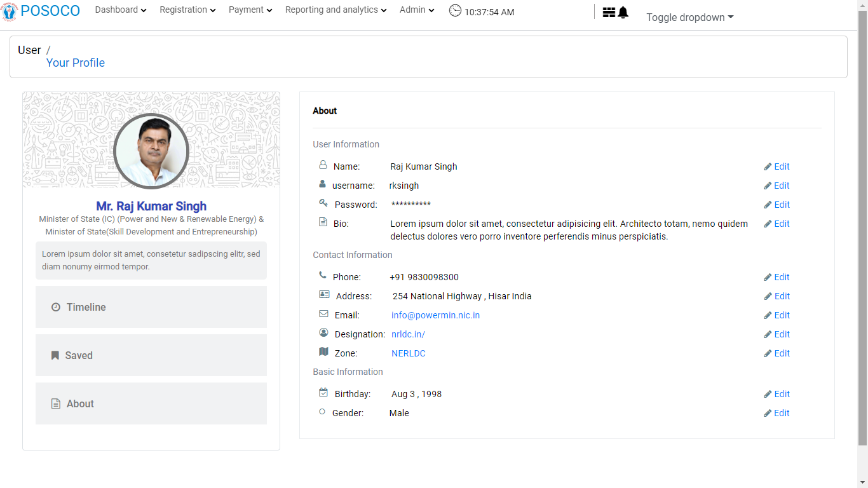This screenshot has height=488, width=868.
Task: Click the clock icon beside the time
Action: pyautogui.click(x=455, y=11)
